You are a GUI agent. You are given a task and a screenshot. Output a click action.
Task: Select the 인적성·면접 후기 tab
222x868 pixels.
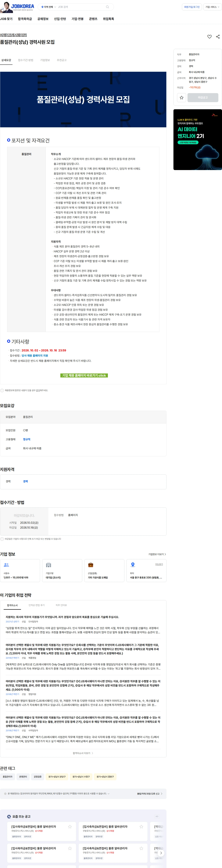click(37, 605)
